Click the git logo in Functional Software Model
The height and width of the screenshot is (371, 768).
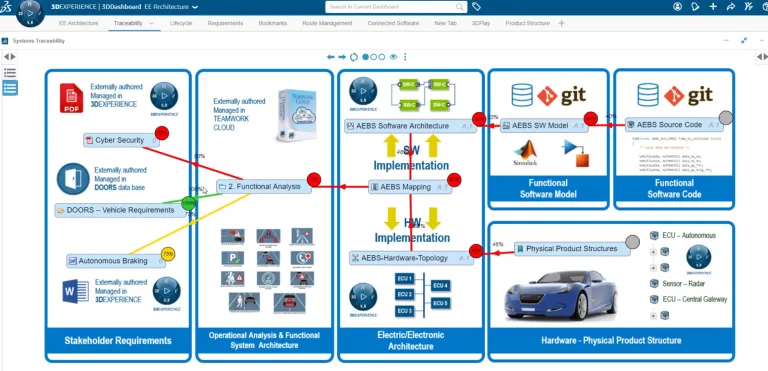(x=561, y=95)
